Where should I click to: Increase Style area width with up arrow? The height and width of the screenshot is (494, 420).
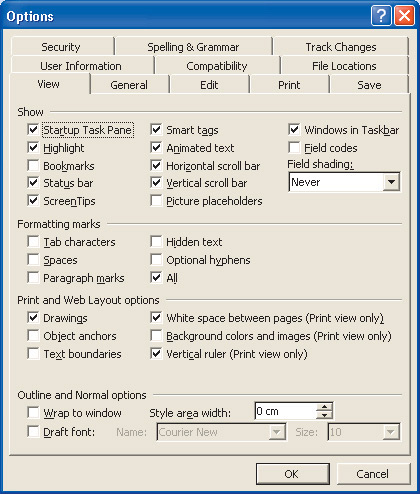(x=324, y=407)
